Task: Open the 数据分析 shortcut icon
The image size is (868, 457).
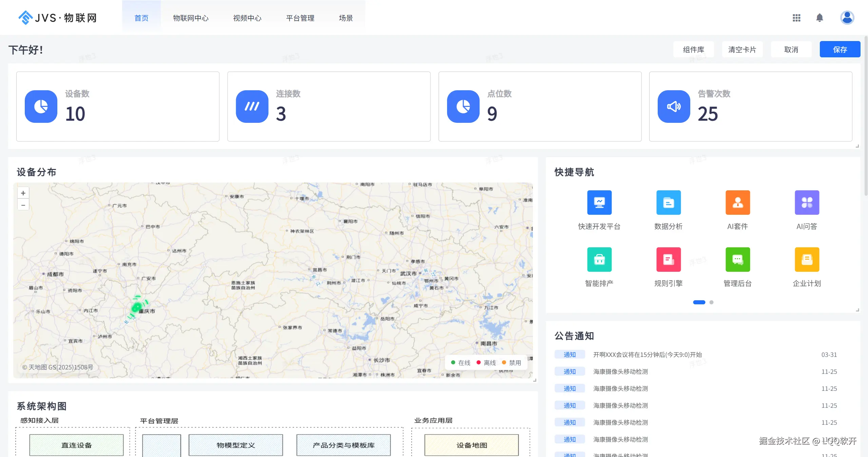Action: (x=668, y=203)
